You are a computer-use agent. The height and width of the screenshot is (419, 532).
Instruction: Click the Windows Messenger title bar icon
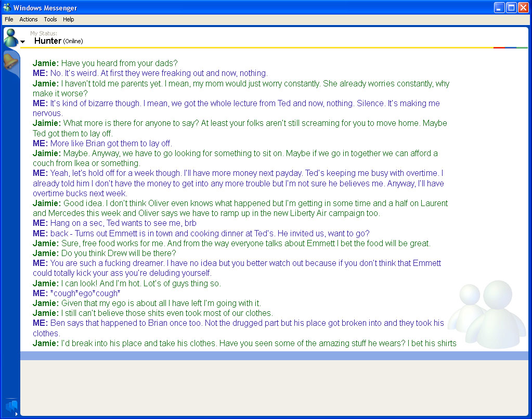pos(7,7)
